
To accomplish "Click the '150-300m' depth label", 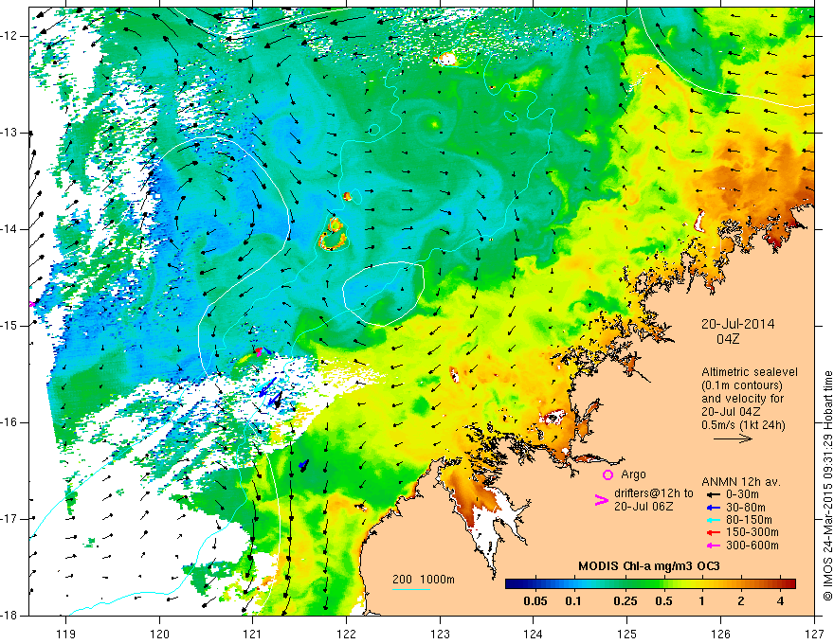I will 752,532.
